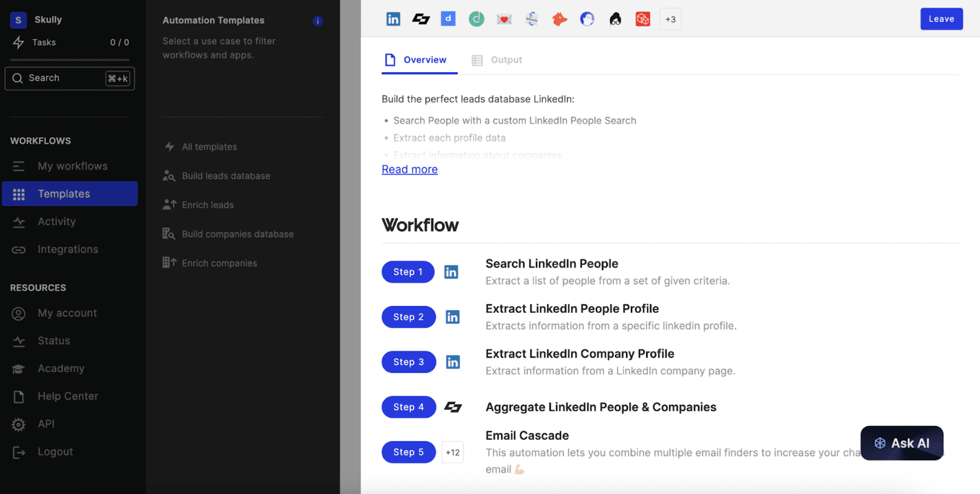Viewport: 980px width, 494px height.
Task: Switch to the Output tab
Action: [x=497, y=60]
